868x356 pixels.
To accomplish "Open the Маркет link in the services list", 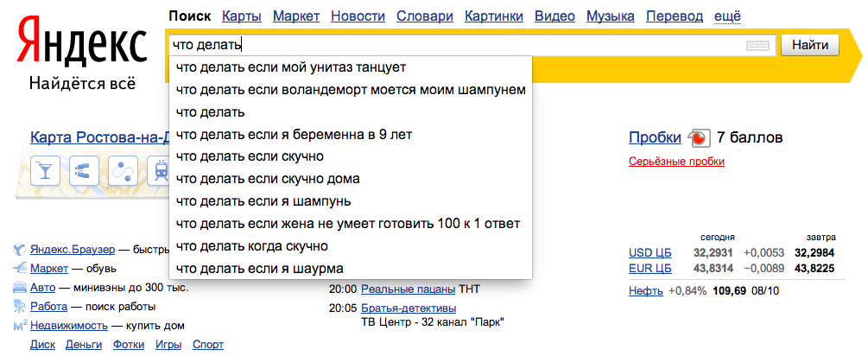I will (x=49, y=269).
